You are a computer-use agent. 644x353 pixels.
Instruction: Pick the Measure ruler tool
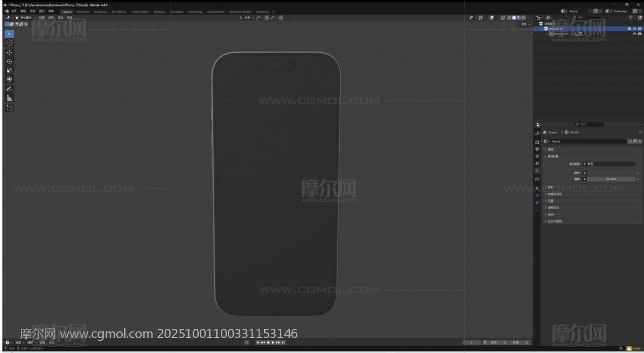(10, 98)
